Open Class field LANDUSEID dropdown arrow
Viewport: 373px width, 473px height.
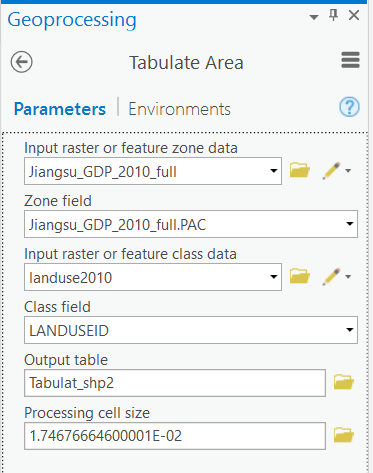[x=350, y=330]
